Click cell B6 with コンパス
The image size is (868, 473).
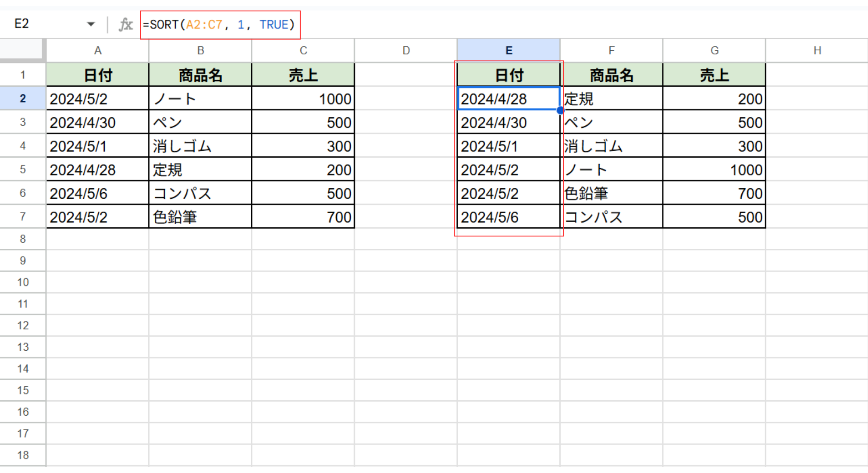tap(200, 193)
